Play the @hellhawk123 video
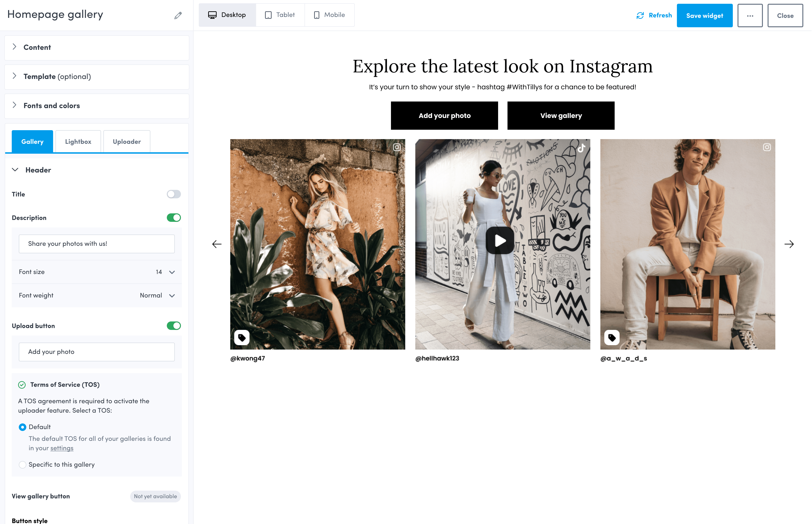This screenshot has height=524, width=812. [500, 241]
